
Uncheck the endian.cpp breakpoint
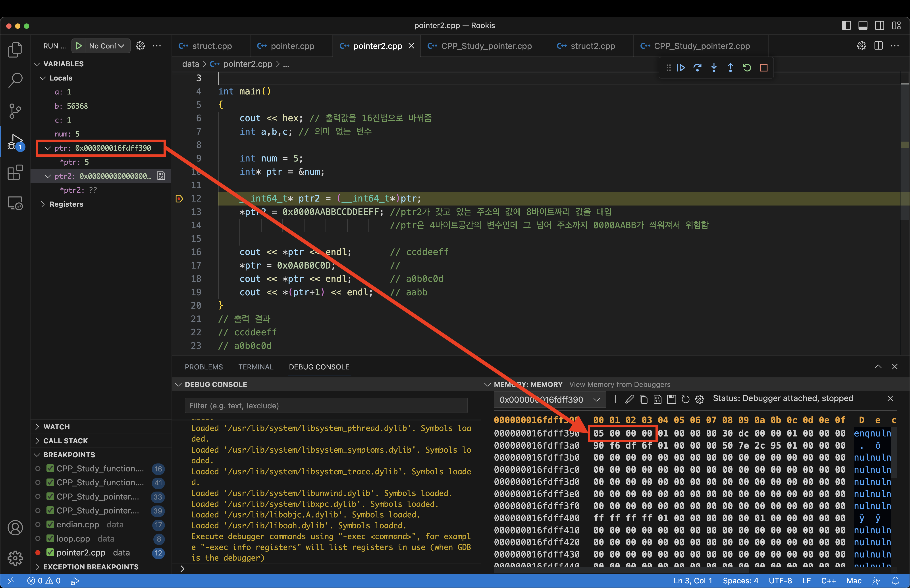point(50,524)
